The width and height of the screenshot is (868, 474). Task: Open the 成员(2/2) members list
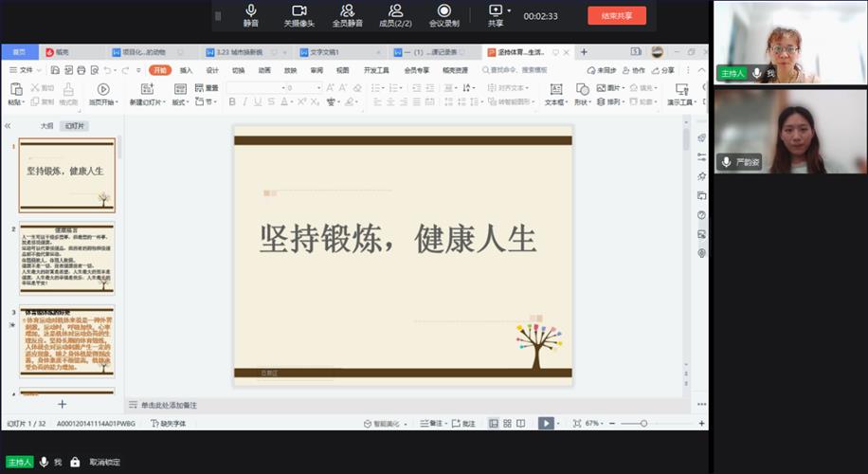(395, 15)
